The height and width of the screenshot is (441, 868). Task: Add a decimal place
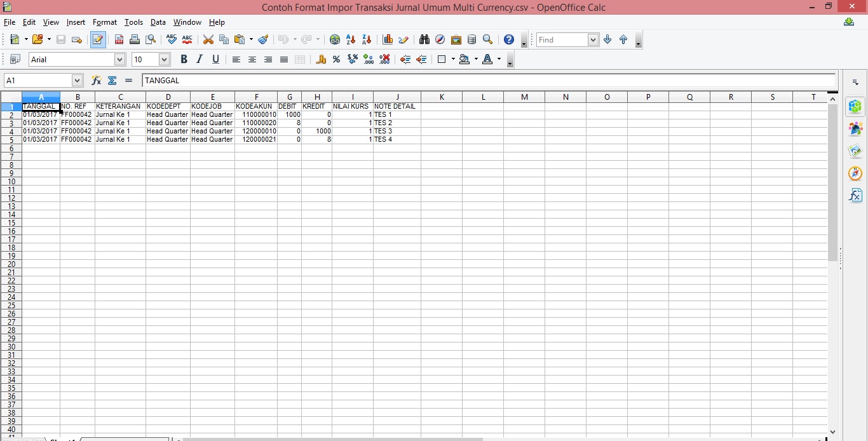tap(369, 59)
